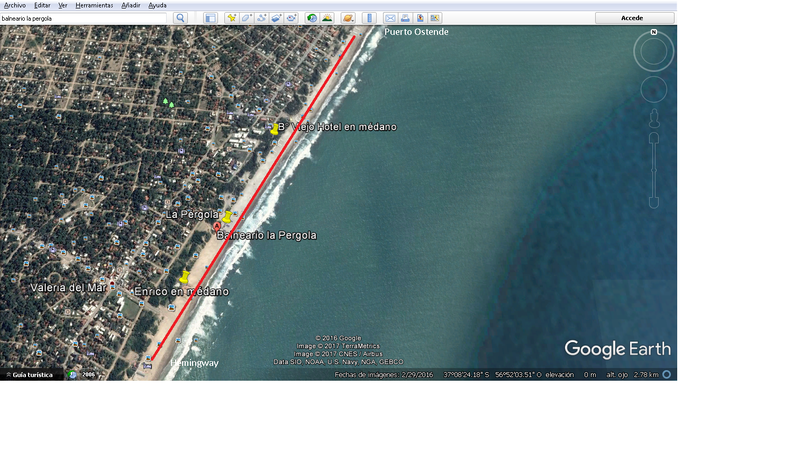The image size is (800, 450).
Task: Toggle sunlight across landscape button
Action: (327, 18)
